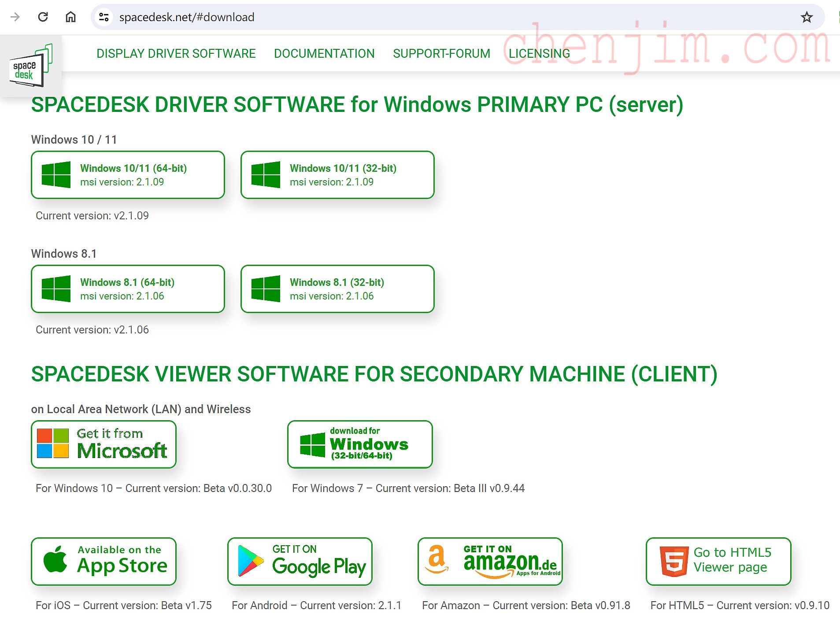Click the Amazon 'a' logo icon
Viewport: 840px width, 621px height.
(437, 559)
